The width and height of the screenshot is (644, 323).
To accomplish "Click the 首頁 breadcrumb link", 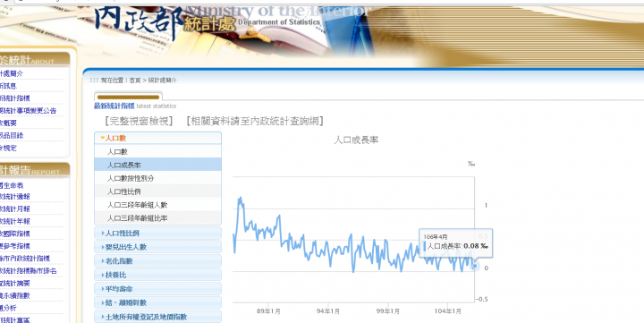I will click(x=135, y=81).
